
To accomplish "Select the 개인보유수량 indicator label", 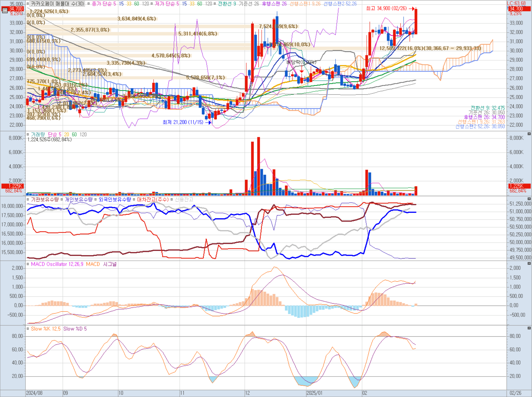I will click(78, 199).
